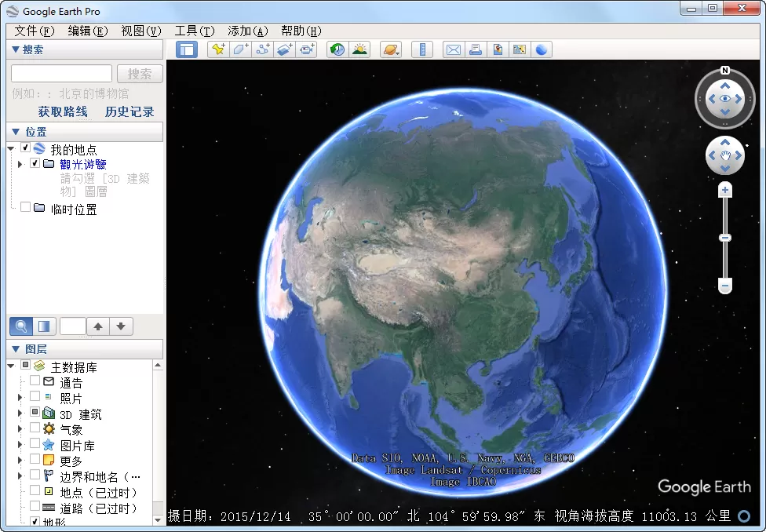Enable the 3D 建筑 layer
The width and height of the screenshot is (766, 532).
(x=35, y=414)
